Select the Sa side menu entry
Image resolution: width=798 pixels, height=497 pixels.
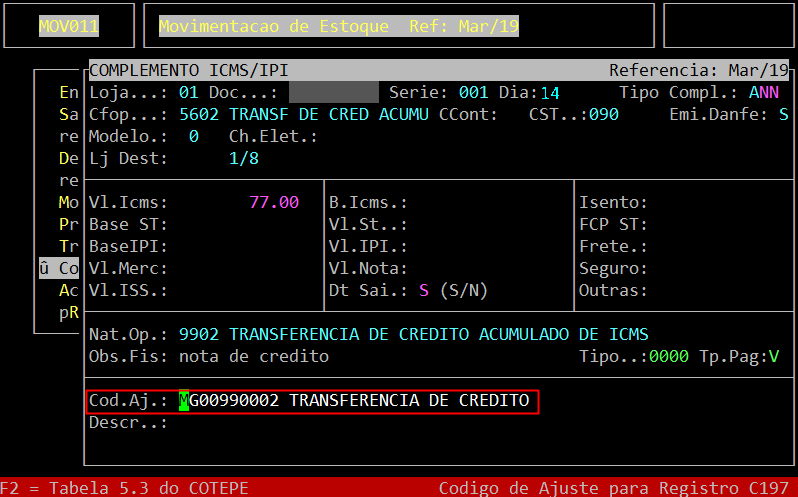[69, 114]
